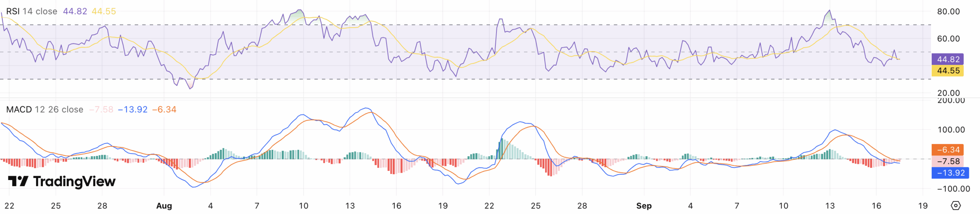The width and height of the screenshot is (980, 214).
Task: Click the MACD 12 26 close label
Action: tap(45, 110)
